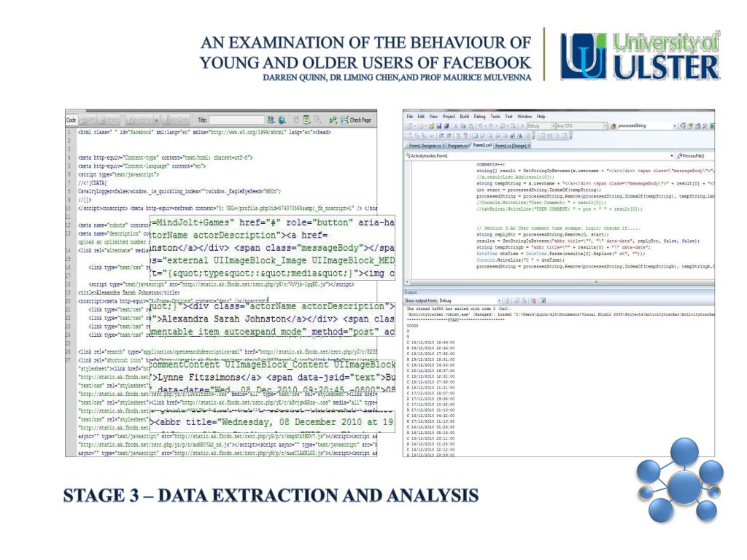The width and height of the screenshot is (747, 560).
Task: Click the Validate Markup icon
Action: pyautogui.click(x=333, y=120)
